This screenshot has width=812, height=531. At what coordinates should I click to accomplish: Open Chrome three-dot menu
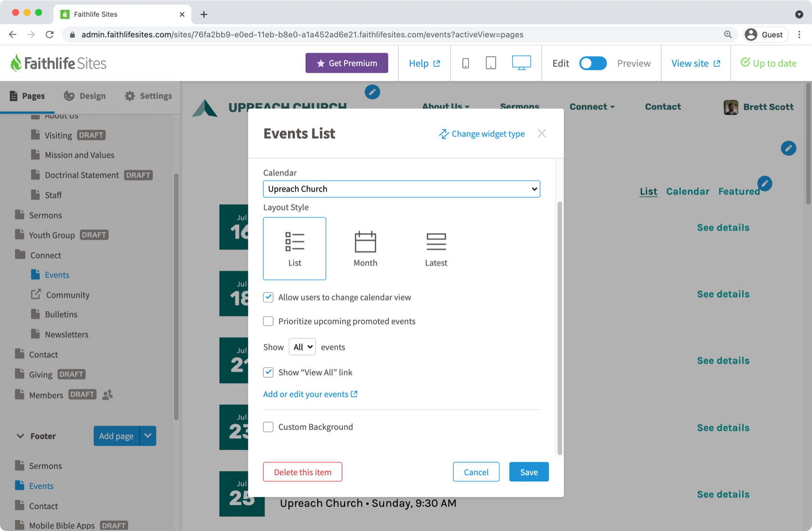coord(799,34)
